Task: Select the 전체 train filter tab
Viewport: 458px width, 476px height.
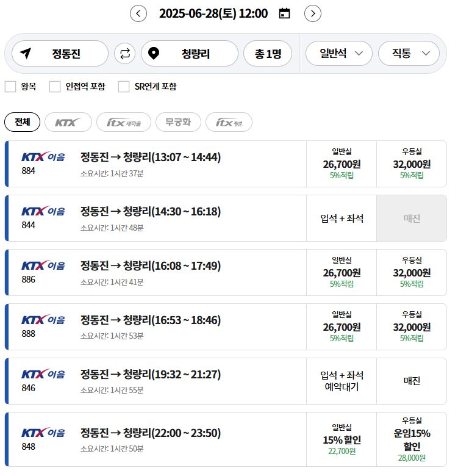Action: pos(23,123)
